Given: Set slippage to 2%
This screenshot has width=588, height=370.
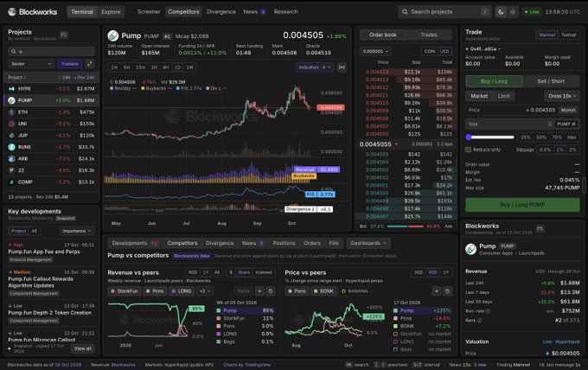Looking at the screenshot, I should click(x=572, y=150).
